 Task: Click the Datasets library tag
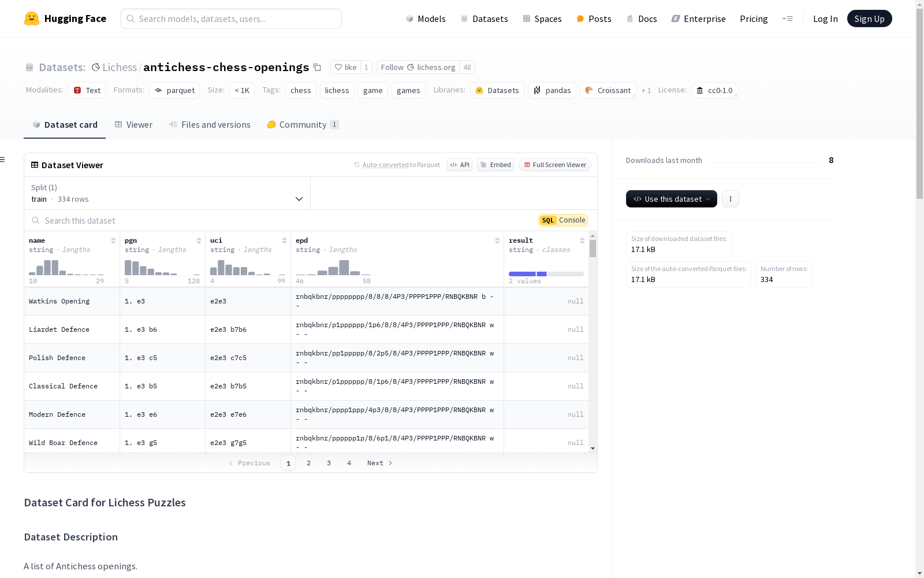click(x=497, y=90)
